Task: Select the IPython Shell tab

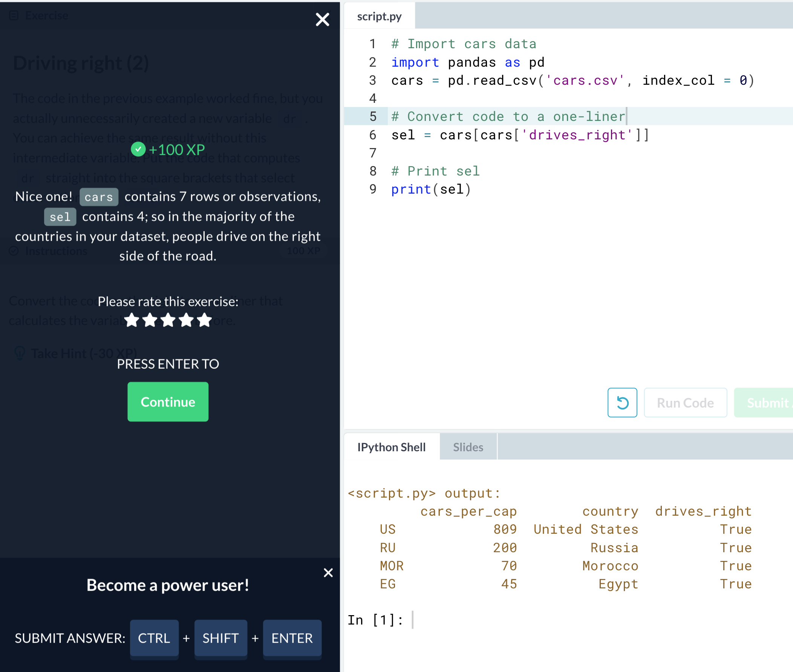Action: [x=391, y=447]
